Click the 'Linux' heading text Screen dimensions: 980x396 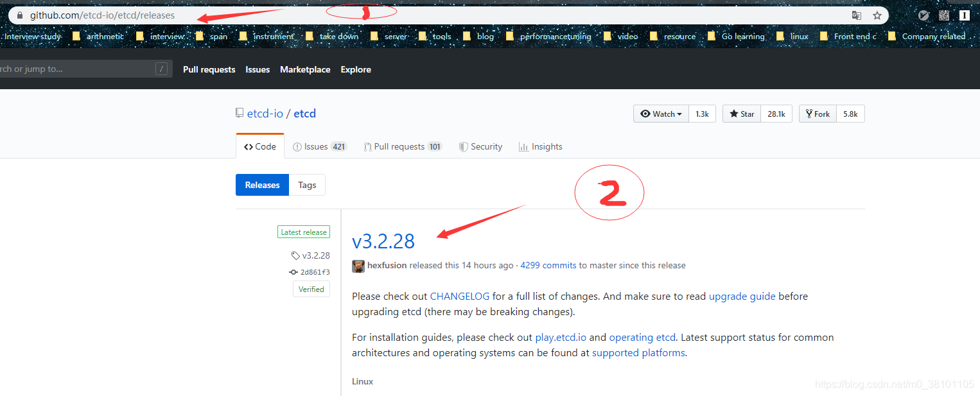point(362,382)
